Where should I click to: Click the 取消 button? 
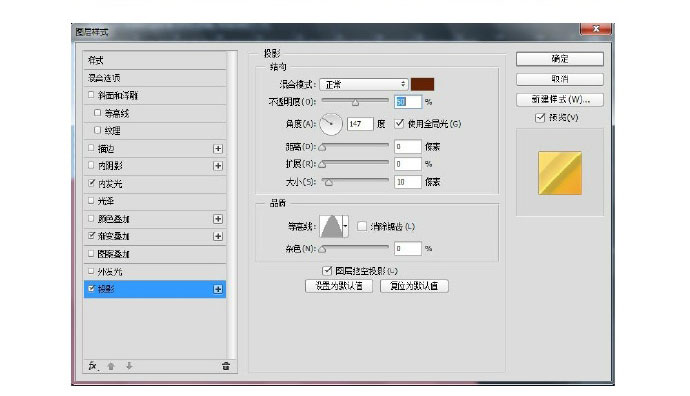tap(560, 79)
